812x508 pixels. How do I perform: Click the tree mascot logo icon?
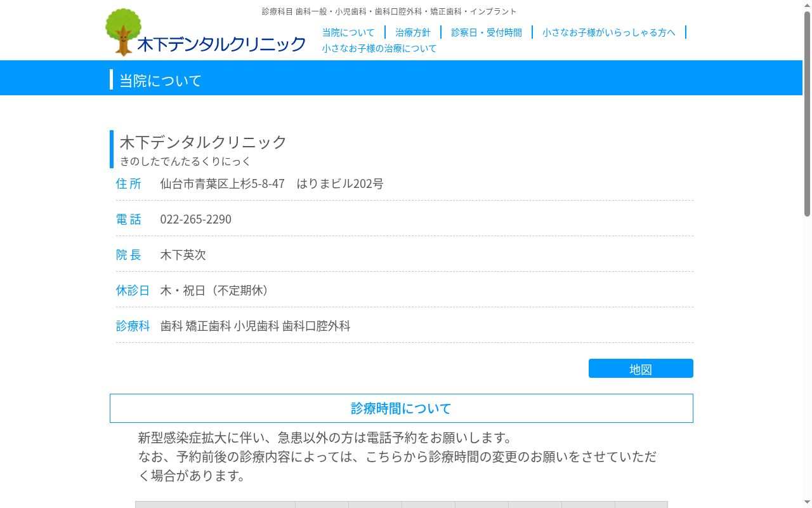point(123,32)
